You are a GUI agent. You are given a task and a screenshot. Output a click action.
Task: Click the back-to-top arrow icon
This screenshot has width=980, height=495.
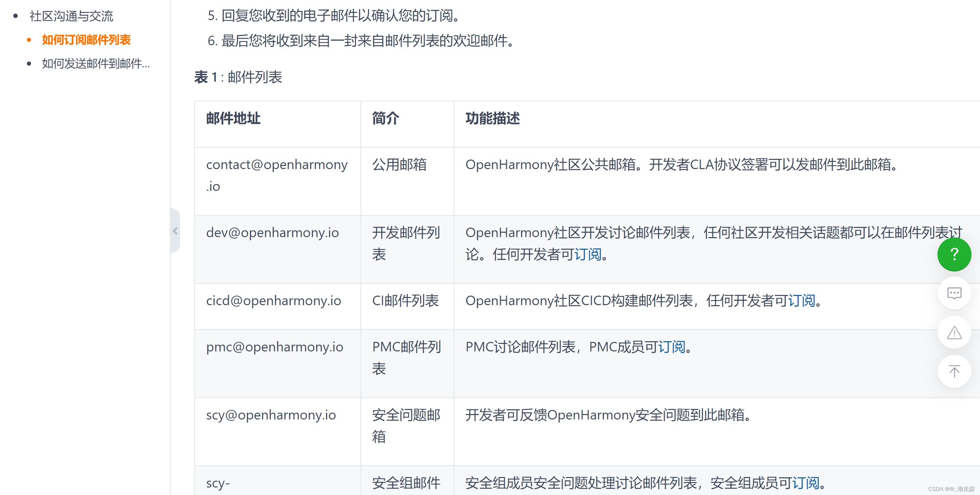pyautogui.click(x=954, y=372)
